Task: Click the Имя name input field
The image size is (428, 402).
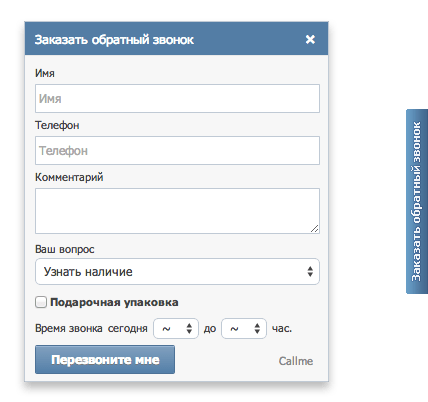Action: (x=177, y=98)
